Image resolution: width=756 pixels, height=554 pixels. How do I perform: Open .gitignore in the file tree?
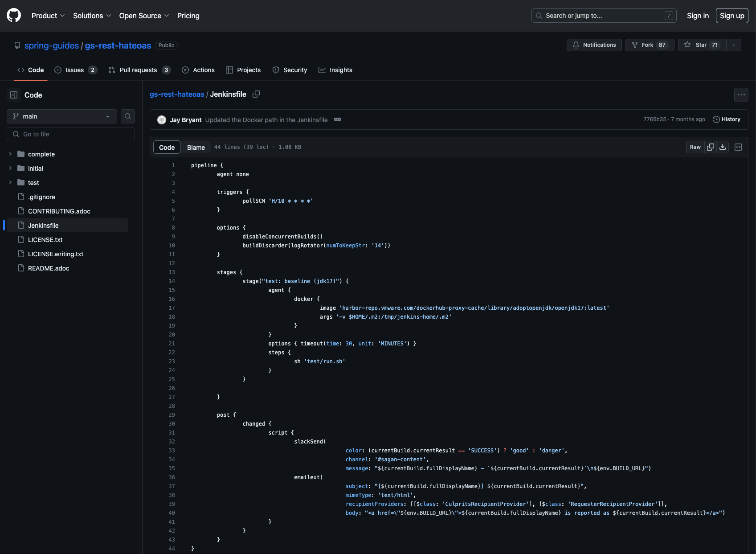pyautogui.click(x=41, y=197)
